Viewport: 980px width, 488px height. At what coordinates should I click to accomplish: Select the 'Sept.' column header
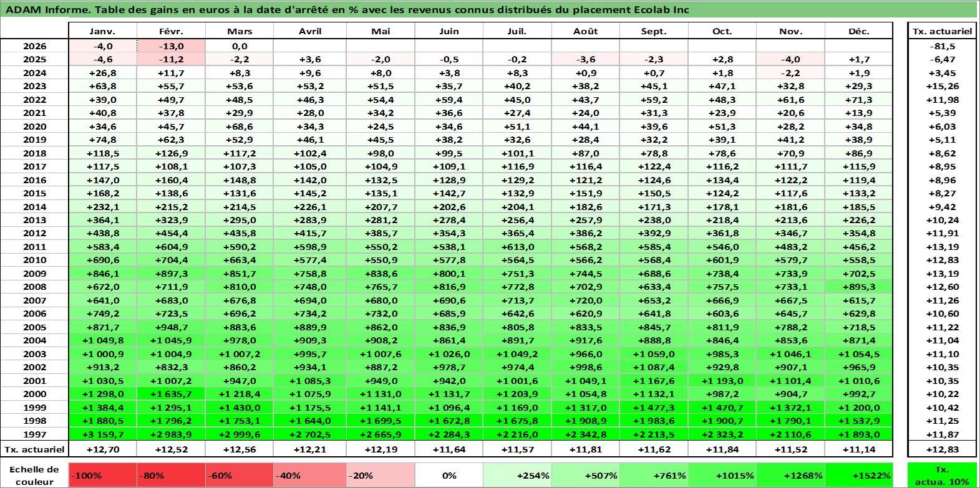pos(654,31)
